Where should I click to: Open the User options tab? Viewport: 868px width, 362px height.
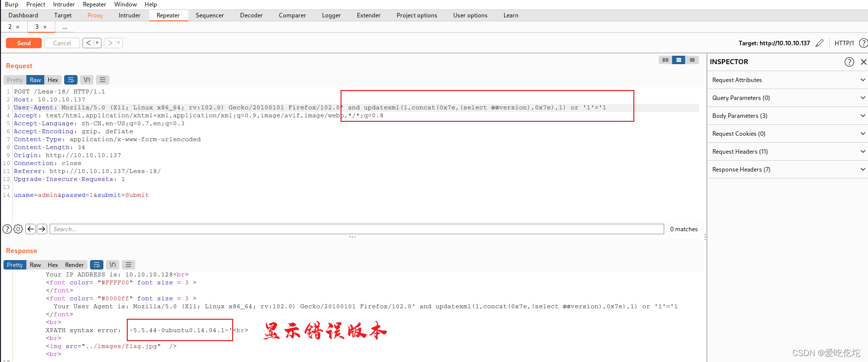[470, 15]
